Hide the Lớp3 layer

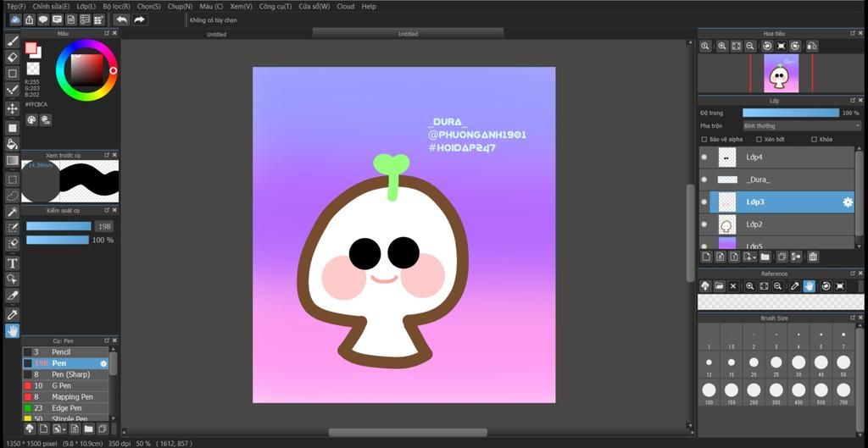tap(704, 202)
